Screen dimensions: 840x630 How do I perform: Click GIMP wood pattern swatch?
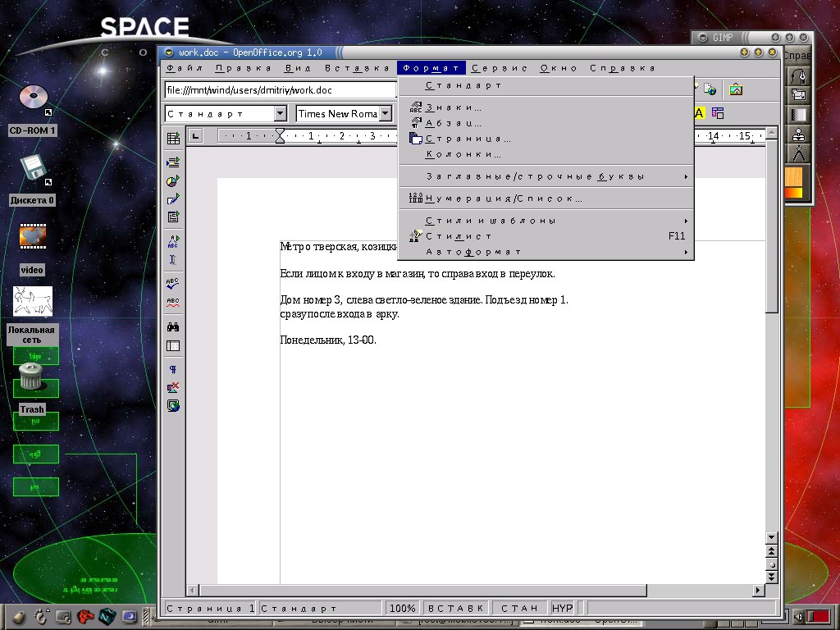794,176
